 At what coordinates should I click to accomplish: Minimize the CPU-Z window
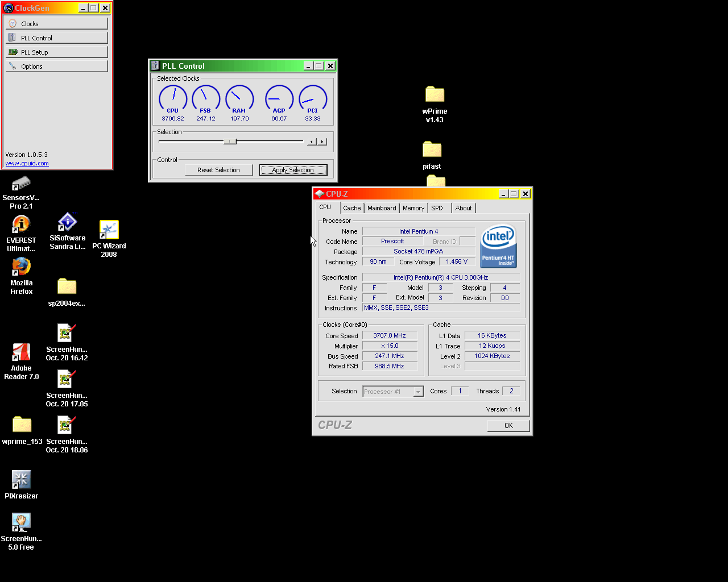point(503,194)
